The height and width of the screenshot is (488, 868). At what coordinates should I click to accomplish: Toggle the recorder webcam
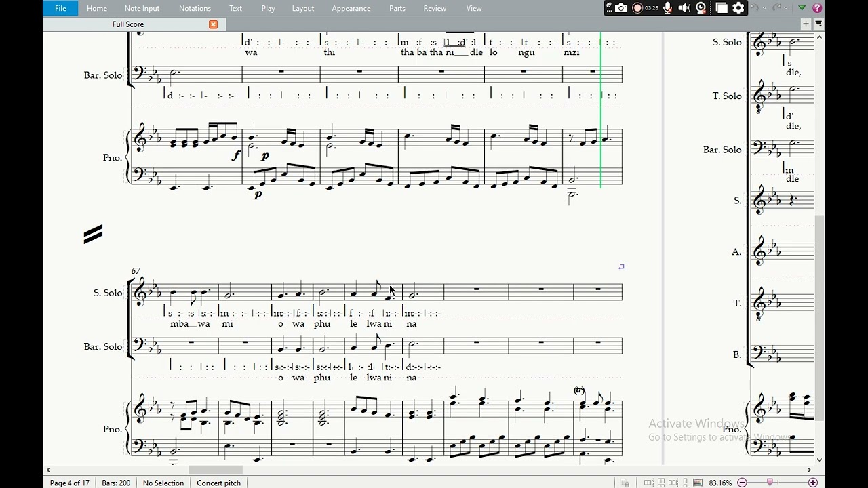tap(701, 8)
